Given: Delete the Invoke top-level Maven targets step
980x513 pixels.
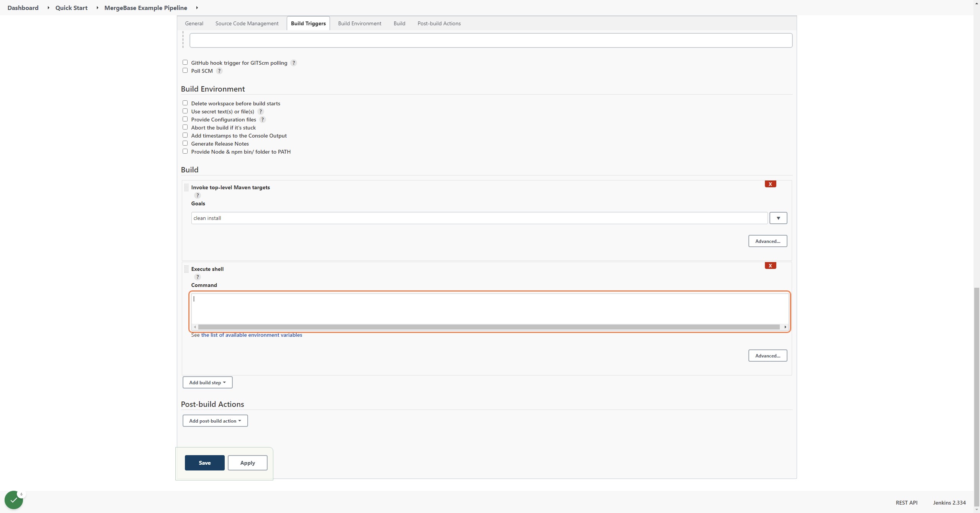Looking at the screenshot, I should coord(770,184).
